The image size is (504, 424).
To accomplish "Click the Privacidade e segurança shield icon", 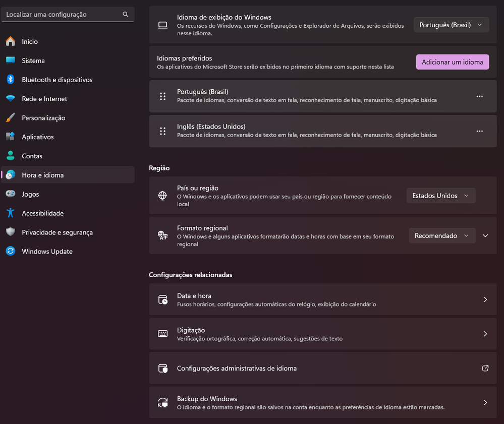I will click(x=10, y=232).
